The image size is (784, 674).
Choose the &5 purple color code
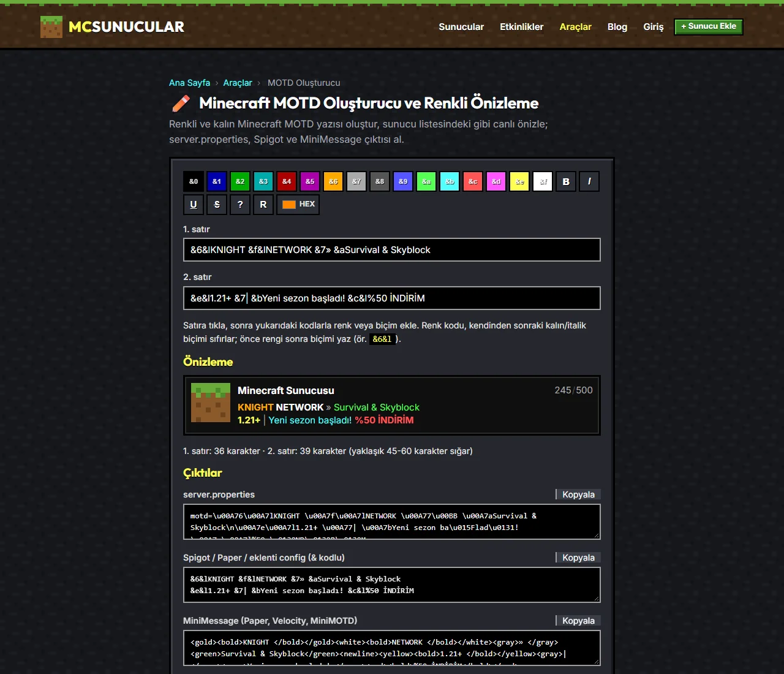click(310, 181)
